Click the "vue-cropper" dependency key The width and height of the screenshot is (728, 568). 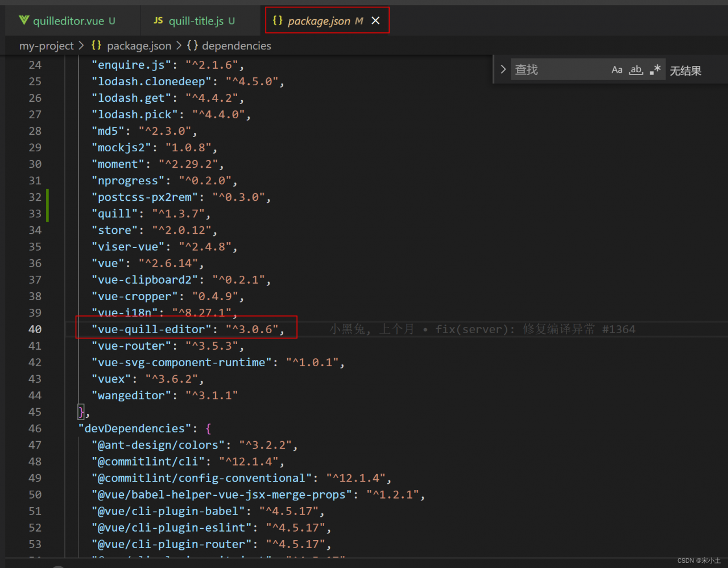point(135,296)
